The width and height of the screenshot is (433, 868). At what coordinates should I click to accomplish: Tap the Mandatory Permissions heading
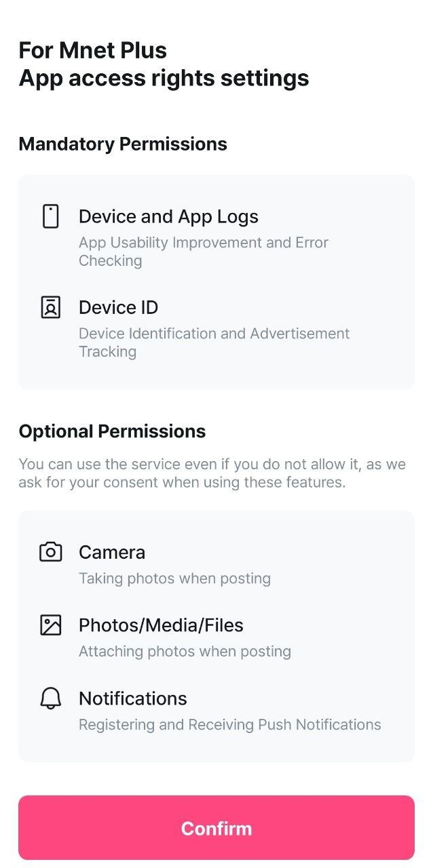123,144
